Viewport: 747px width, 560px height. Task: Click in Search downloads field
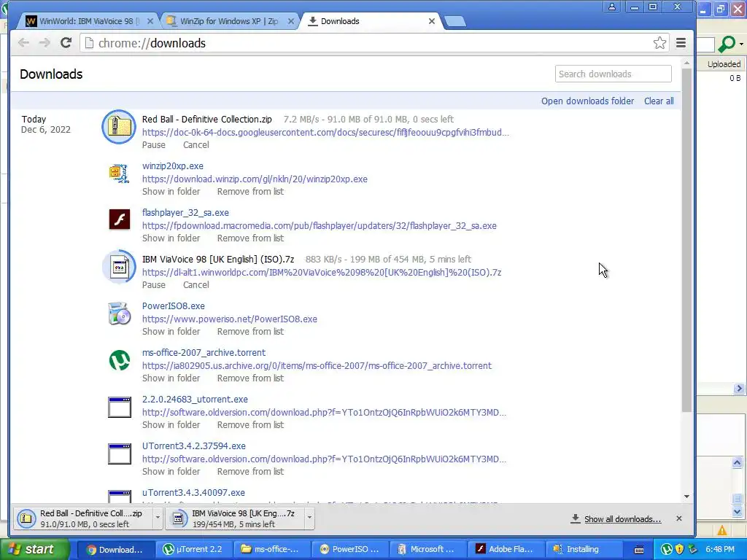pyautogui.click(x=613, y=74)
